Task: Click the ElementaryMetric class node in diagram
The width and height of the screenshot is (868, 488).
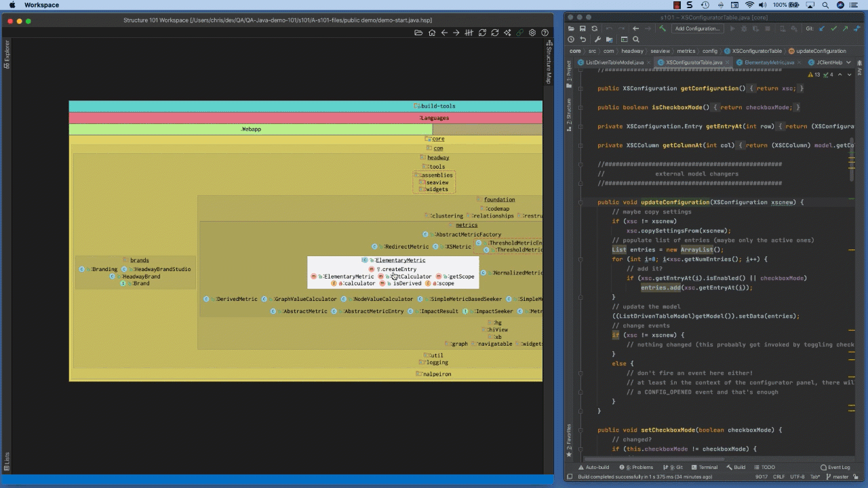Action: pyautogui.click(x=400, y=260)
